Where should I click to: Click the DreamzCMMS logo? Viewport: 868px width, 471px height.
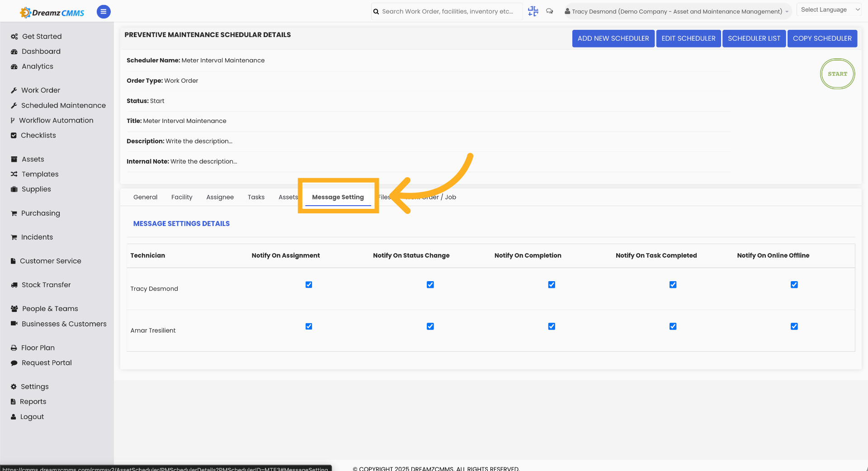52,12
